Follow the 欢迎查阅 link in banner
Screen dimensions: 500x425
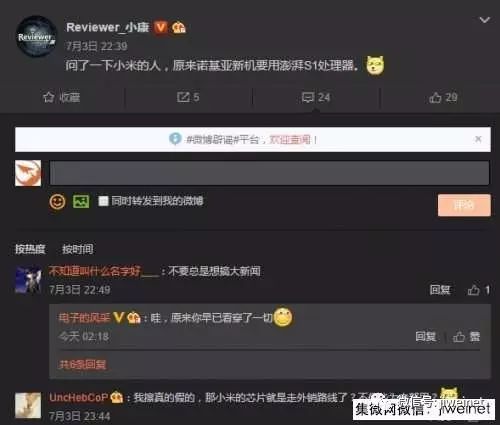[289, 139]
